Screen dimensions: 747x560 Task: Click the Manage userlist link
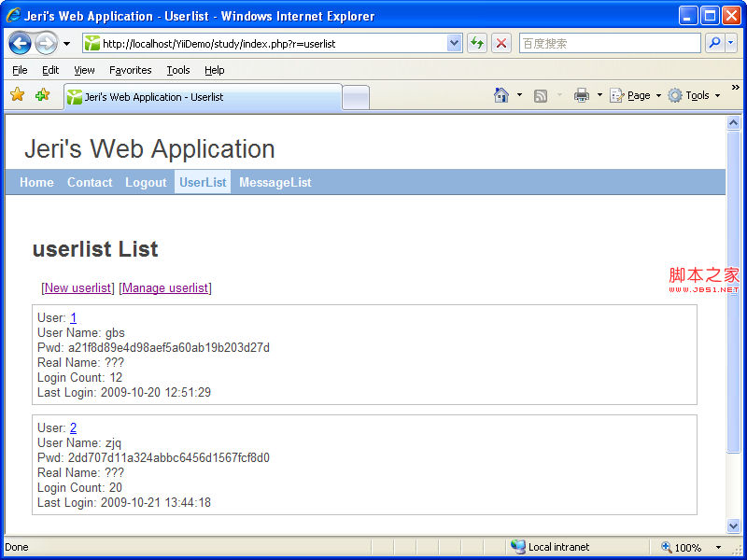point(165,288)
